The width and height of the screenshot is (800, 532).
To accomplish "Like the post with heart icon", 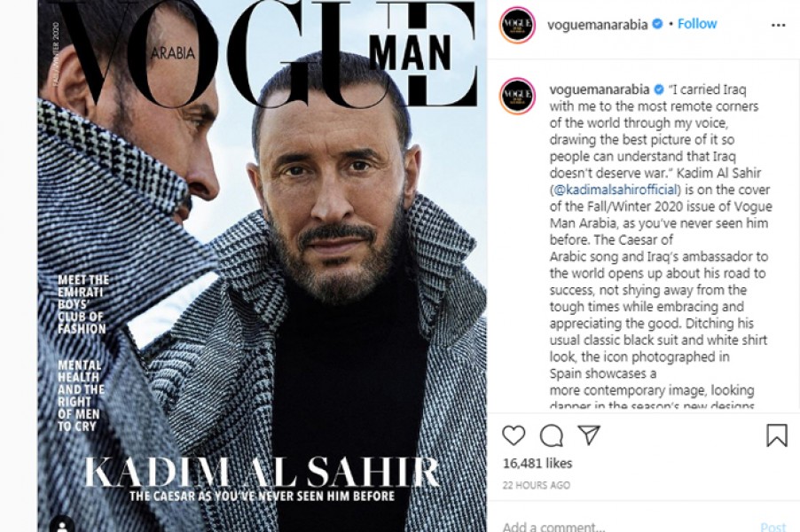I will 514,435.
